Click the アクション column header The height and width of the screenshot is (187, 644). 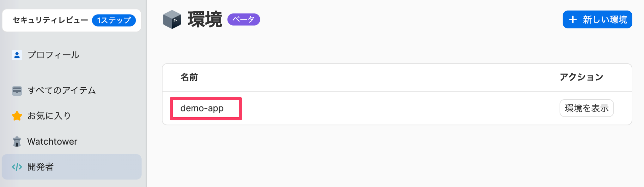click(x=581, y=77)
